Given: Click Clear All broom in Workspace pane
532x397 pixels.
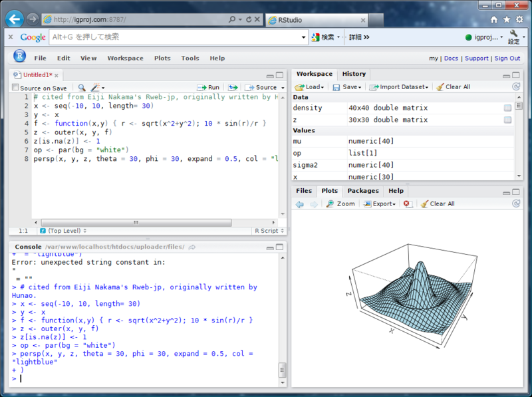Looking at the screenshot, I should [454, 87].
